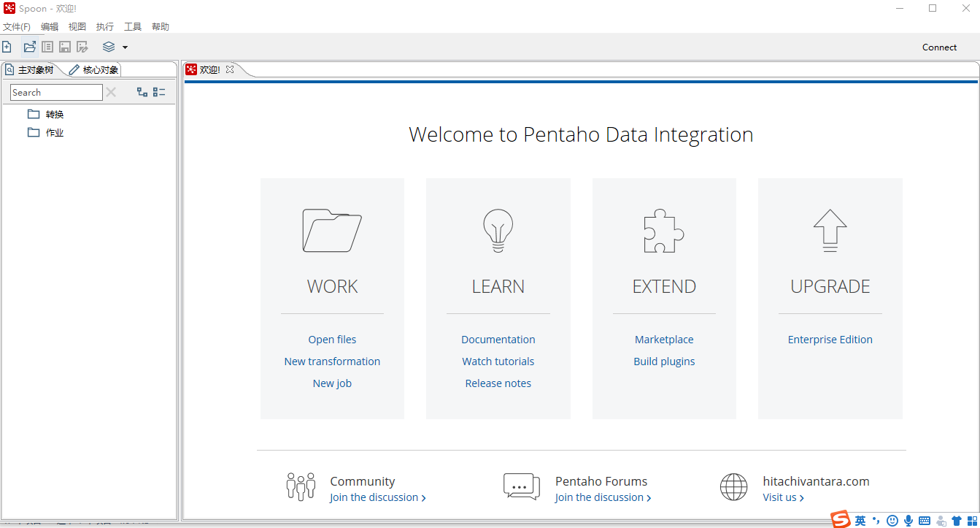
Task: Click the IME soft keyboard icon
Action: click(x=925, y=521)
